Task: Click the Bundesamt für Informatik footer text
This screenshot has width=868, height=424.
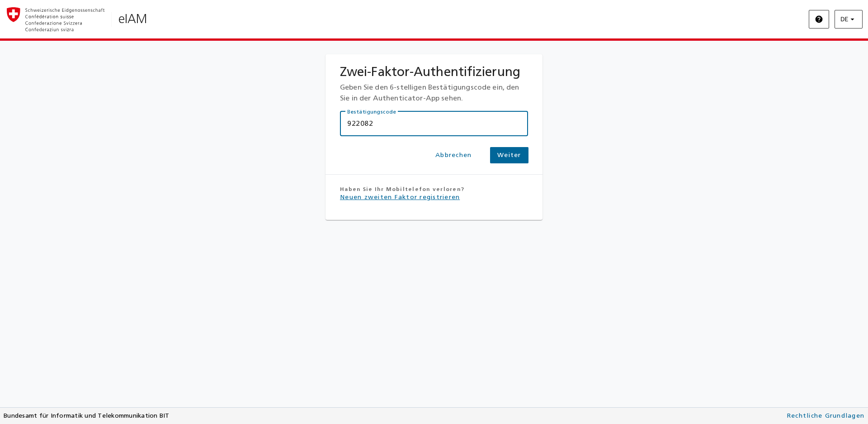Action: (86, 416)
